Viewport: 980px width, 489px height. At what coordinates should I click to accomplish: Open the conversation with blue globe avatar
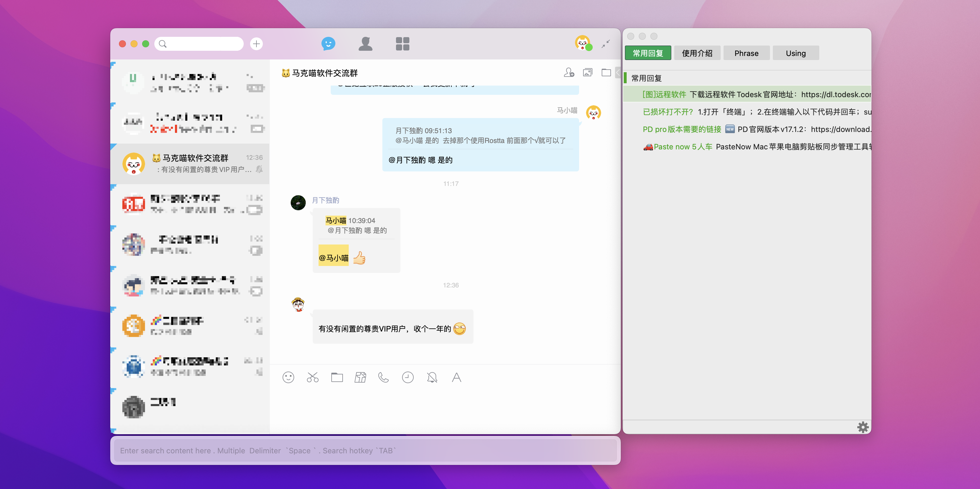click(190, 367)
